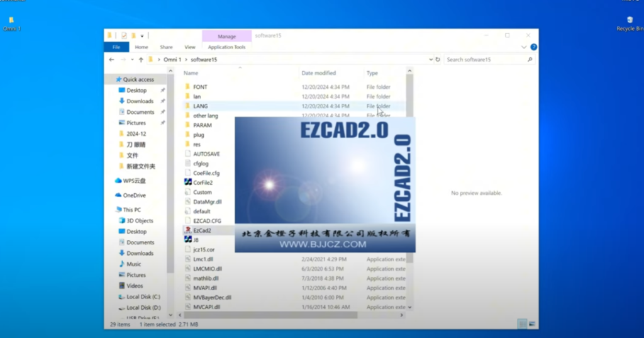The width and height of the screenshot is (644, 338).
Task: Click the File menu button
Action: point(116,47)
